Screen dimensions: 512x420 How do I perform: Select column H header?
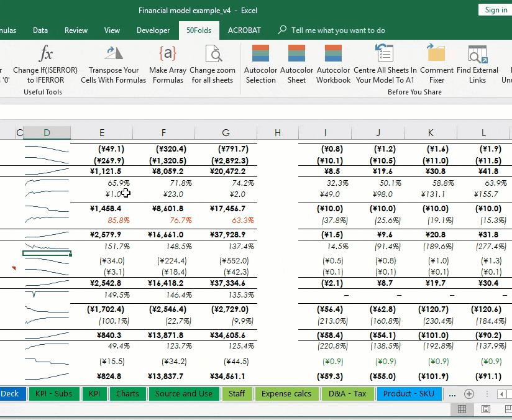[278, 132]
